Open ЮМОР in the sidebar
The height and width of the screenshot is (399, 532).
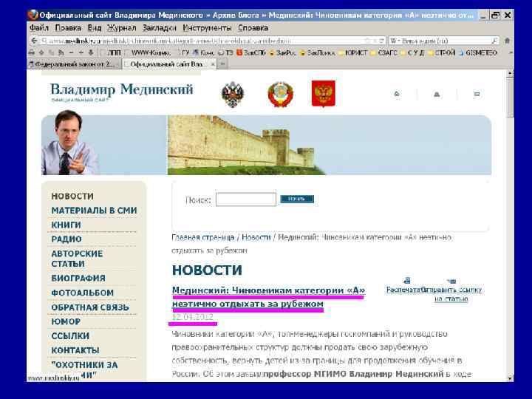[x=66, y=321]
